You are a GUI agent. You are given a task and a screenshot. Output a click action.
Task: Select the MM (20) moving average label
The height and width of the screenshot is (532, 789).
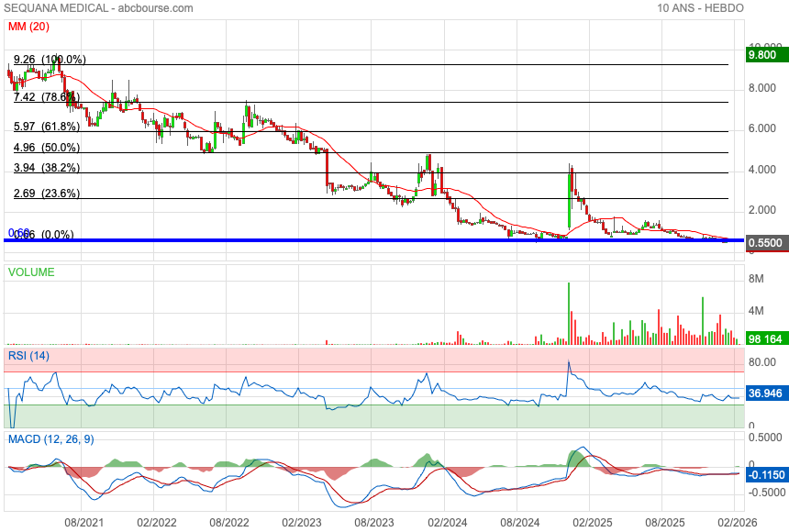pyautogui.click(x=29, y=27)
